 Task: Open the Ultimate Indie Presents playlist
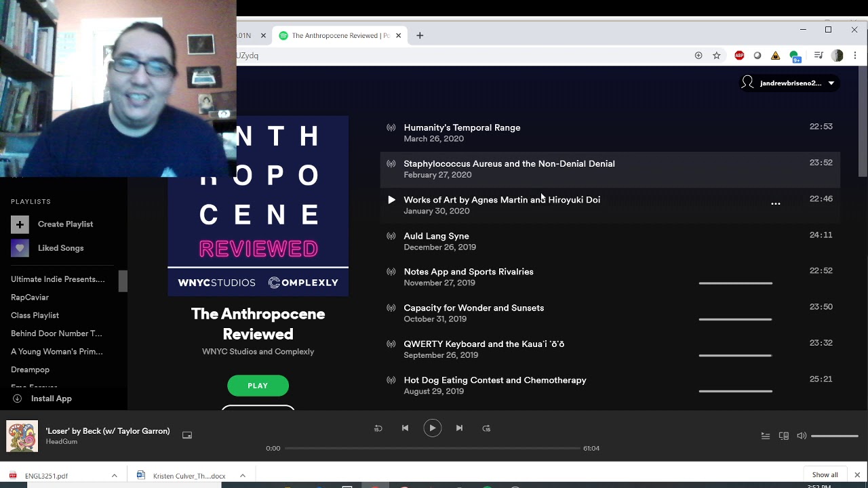point(58,279)
